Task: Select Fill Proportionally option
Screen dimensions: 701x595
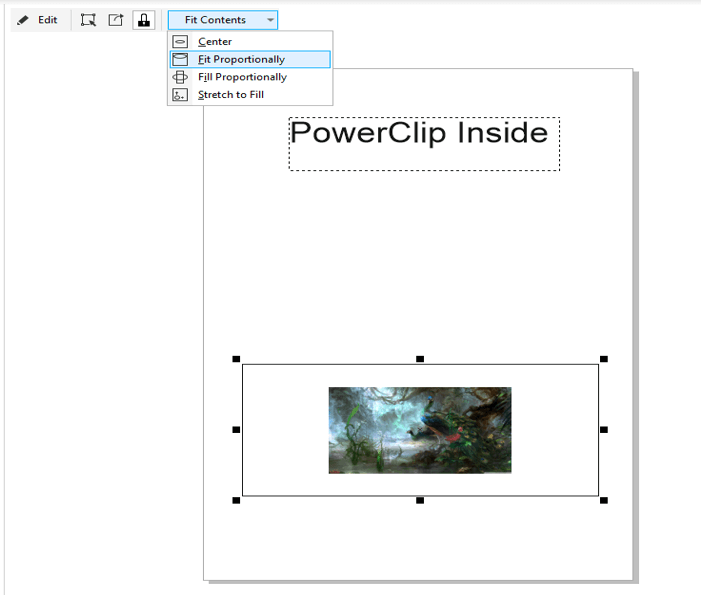Action: 250,77
